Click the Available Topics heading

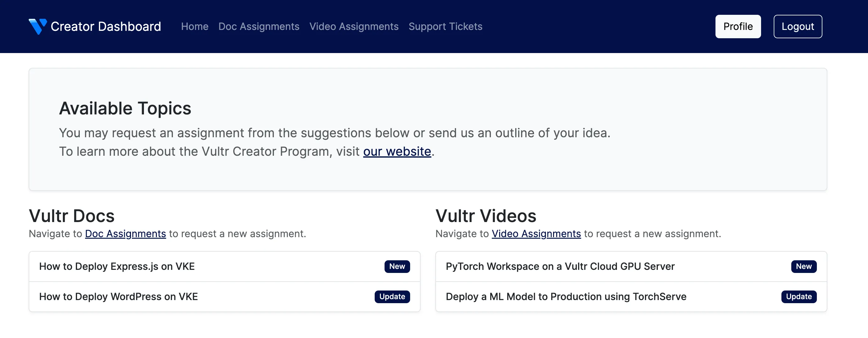(125, 108)
